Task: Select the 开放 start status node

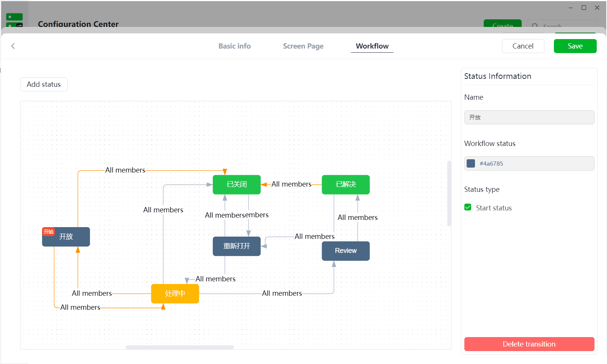Action: (x=66, y=237)
